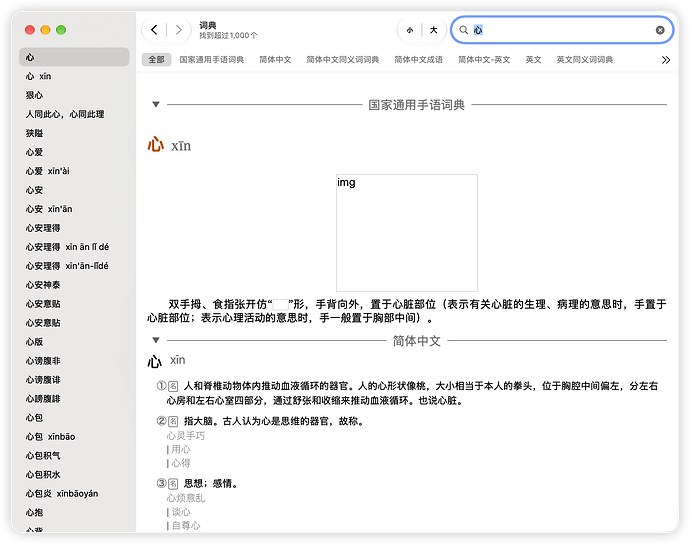Open the 心得 example link
This screenshot has width=690, height=544.
[181, 463]
